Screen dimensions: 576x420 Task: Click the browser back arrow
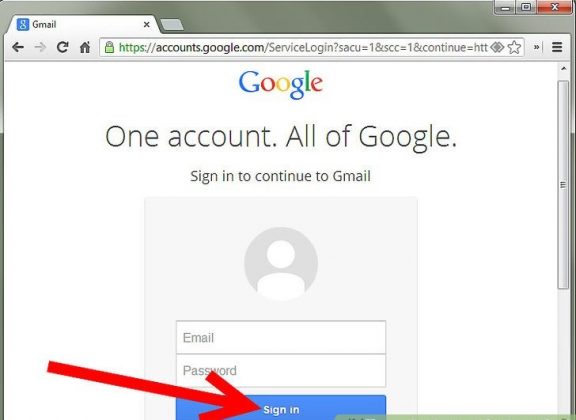tap(18, 47)
